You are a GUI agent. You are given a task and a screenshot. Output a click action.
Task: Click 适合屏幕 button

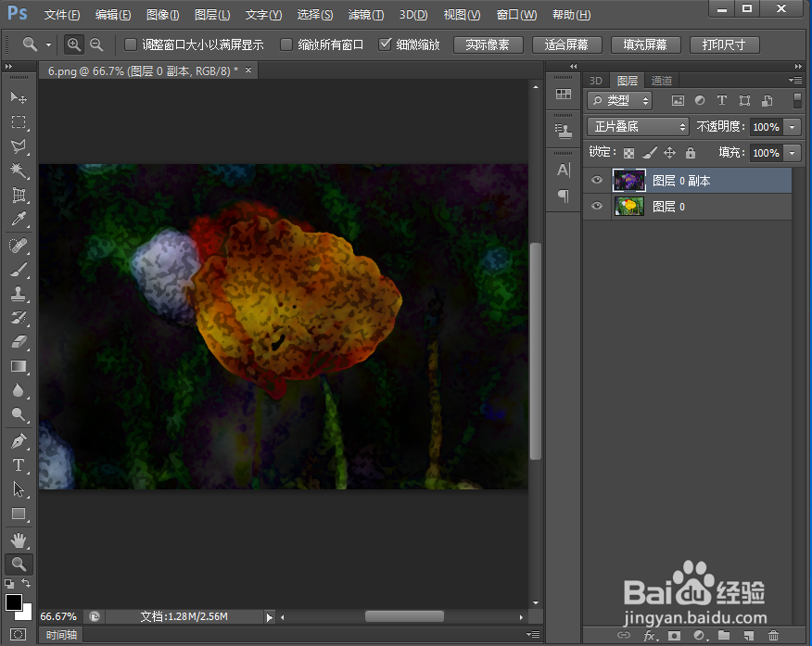coord(567,45)
